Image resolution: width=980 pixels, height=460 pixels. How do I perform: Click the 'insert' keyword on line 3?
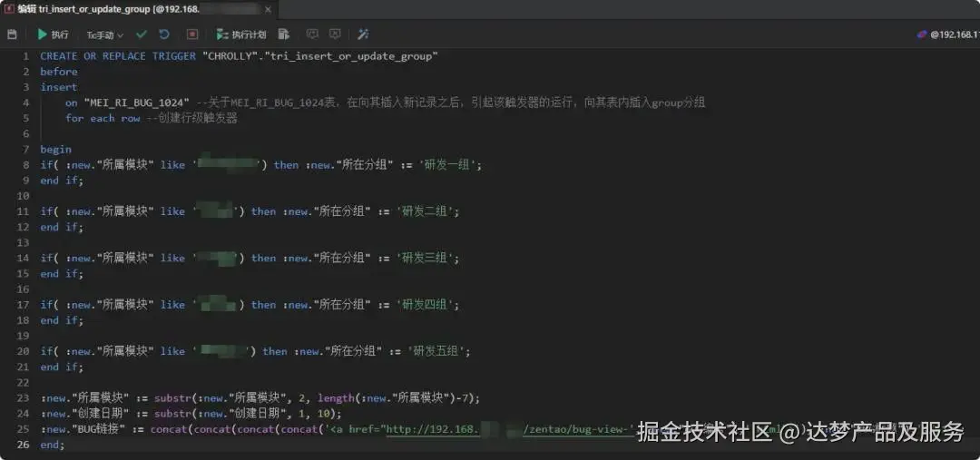click(x=59, y=87)
